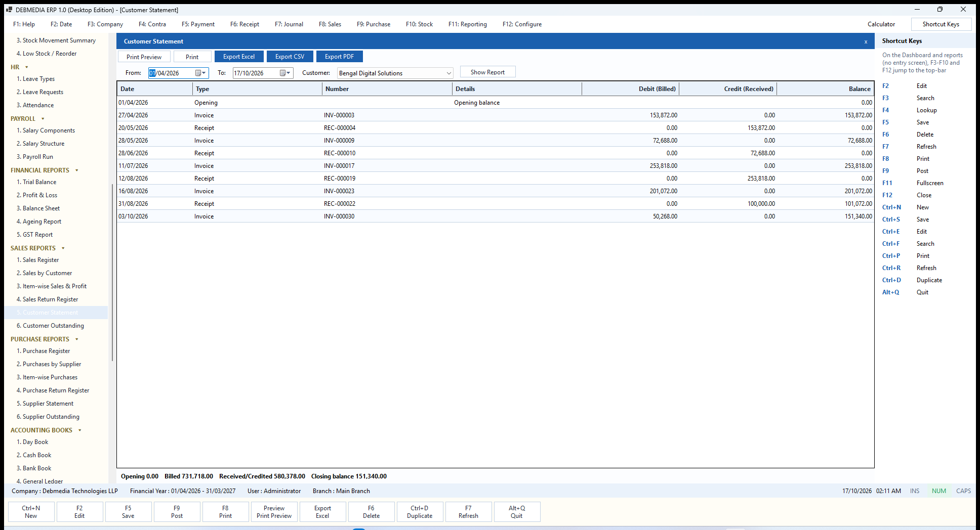This screenshot has height=530, width=980.
Task: Click the Ctrl+N New button in the bottom bar
Action: 31,512
